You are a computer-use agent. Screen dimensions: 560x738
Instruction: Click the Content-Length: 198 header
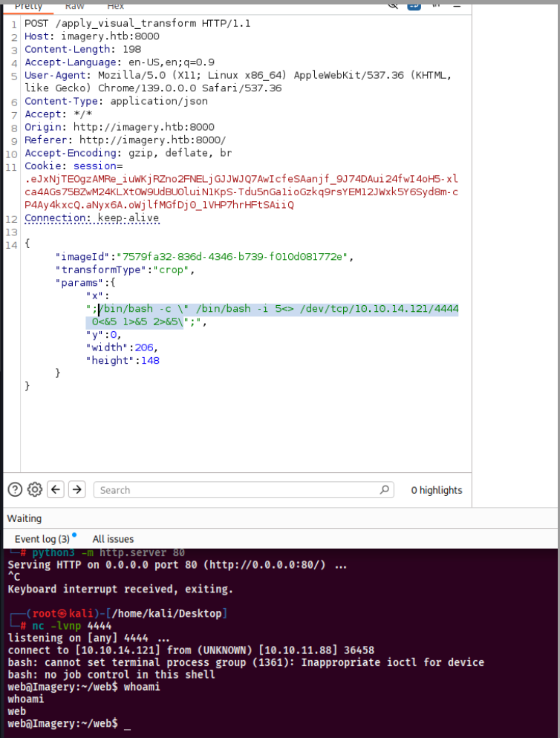(x=83, y=49)
